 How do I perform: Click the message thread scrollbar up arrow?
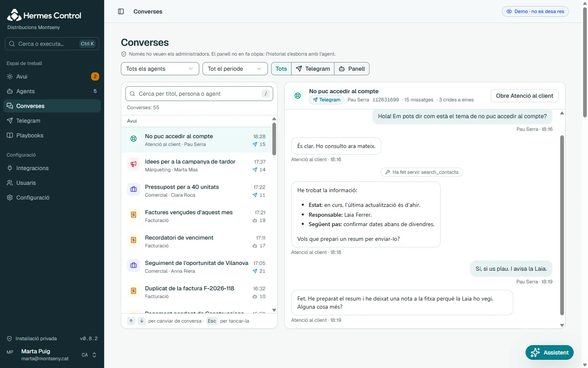pos(562,113)
